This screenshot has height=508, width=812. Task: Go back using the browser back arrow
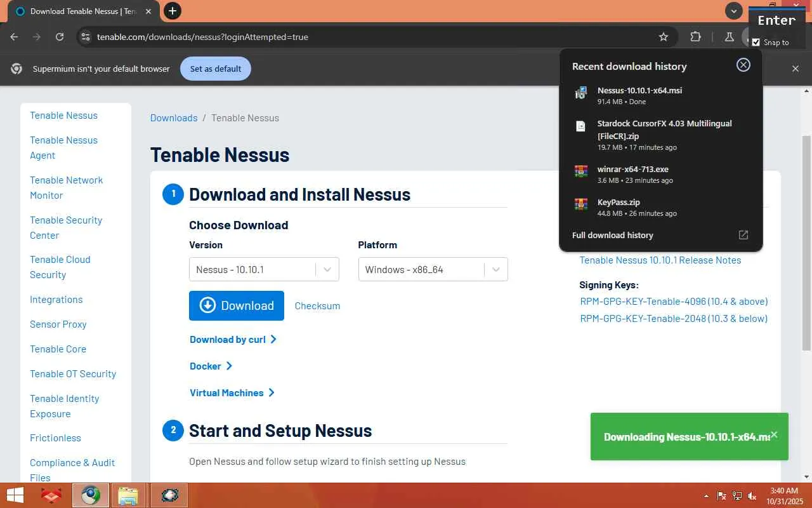click(15, 37)
